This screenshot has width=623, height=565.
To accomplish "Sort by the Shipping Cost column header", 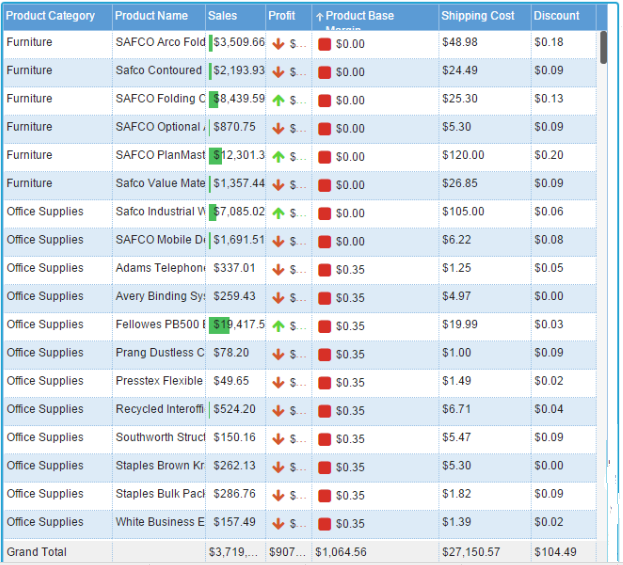I will [478, 16].
